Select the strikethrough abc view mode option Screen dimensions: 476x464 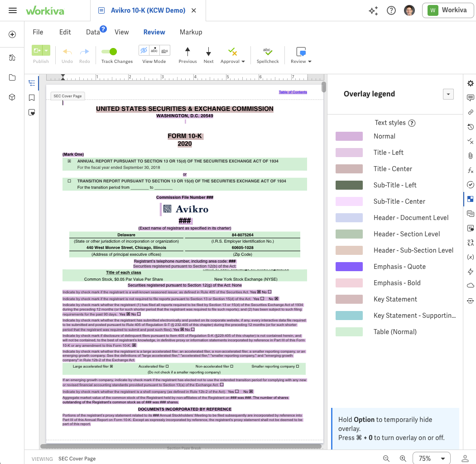tap(164, 50)
